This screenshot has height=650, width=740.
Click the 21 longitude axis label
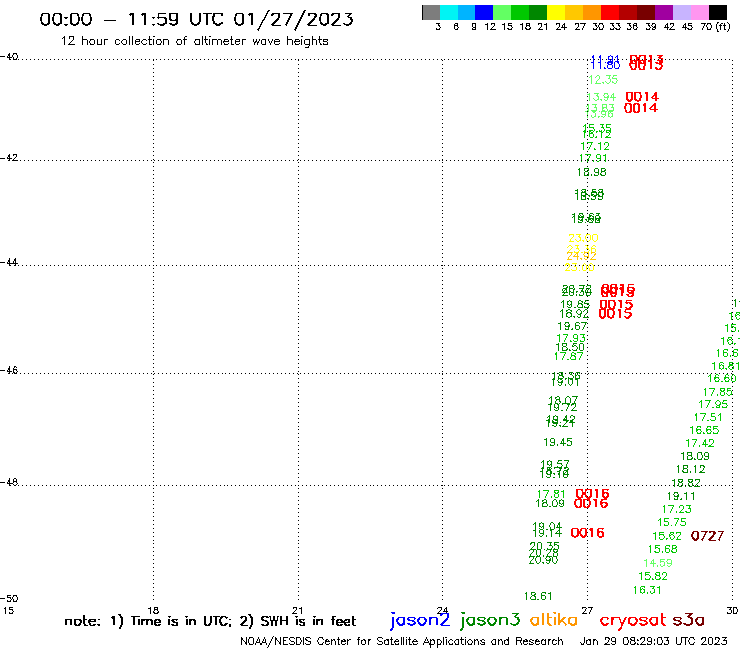pos(297,610)
